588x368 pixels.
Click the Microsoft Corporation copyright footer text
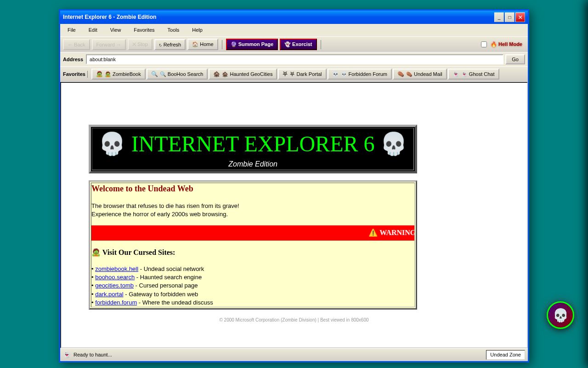click(294, 320)
